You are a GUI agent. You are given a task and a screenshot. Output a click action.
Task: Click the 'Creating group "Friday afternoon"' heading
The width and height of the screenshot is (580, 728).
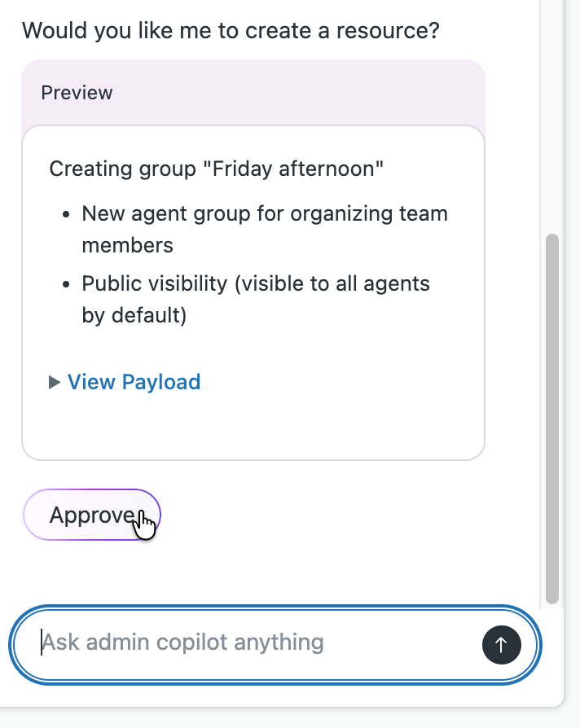point(216,169)
